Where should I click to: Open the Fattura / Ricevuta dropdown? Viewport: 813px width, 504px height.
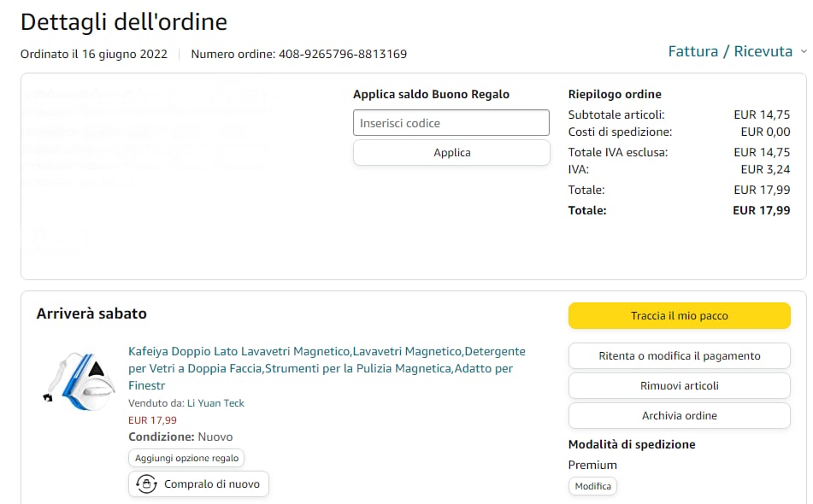[730, 51]
